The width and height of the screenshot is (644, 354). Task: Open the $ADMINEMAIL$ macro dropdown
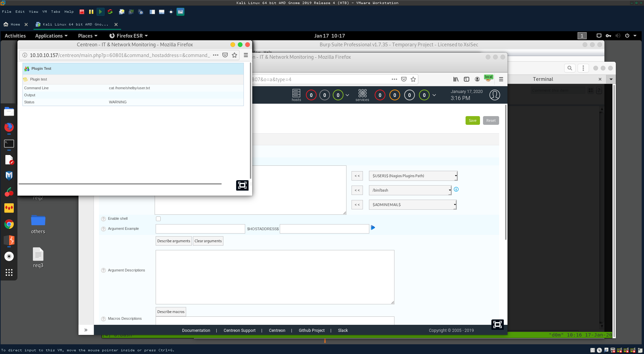coord(413,205)
